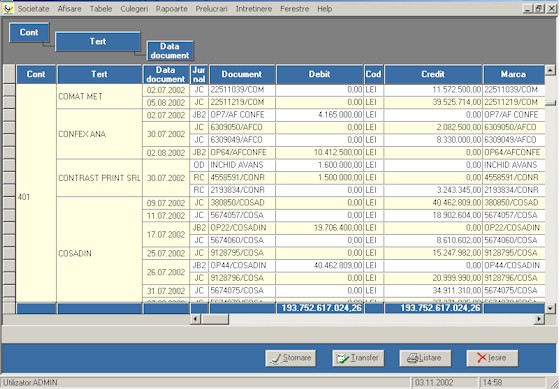
Task: Open the Prelucrari menu
Action: 211,9
